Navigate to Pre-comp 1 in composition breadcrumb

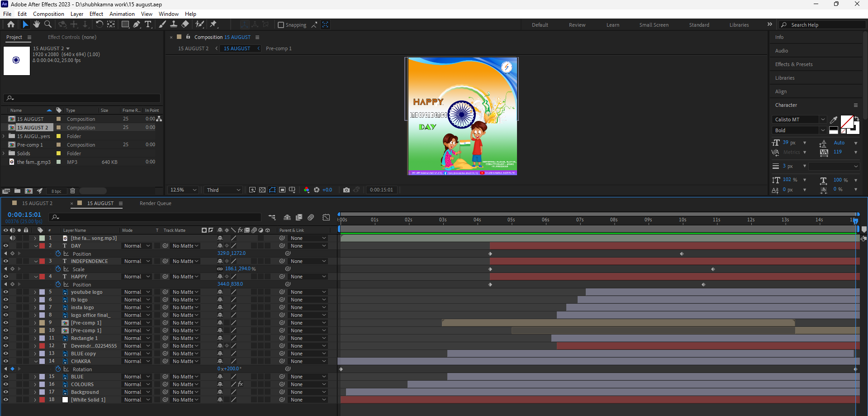tap(279, 48)
